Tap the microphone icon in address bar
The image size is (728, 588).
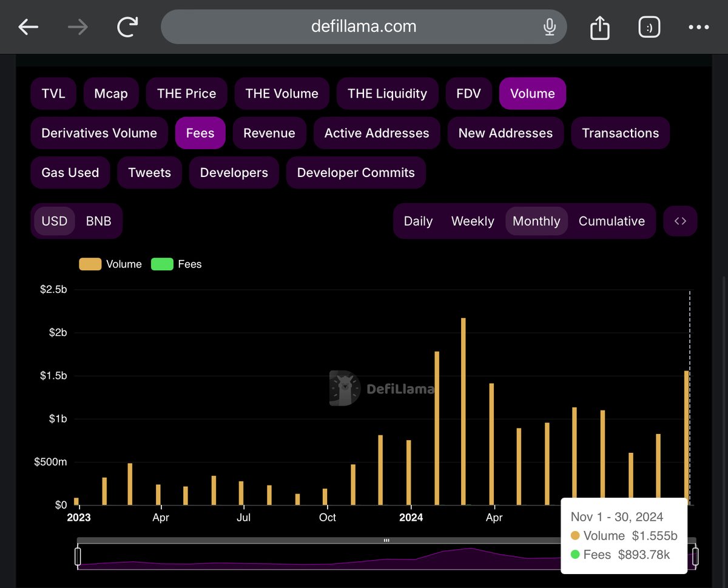[550, 27]
